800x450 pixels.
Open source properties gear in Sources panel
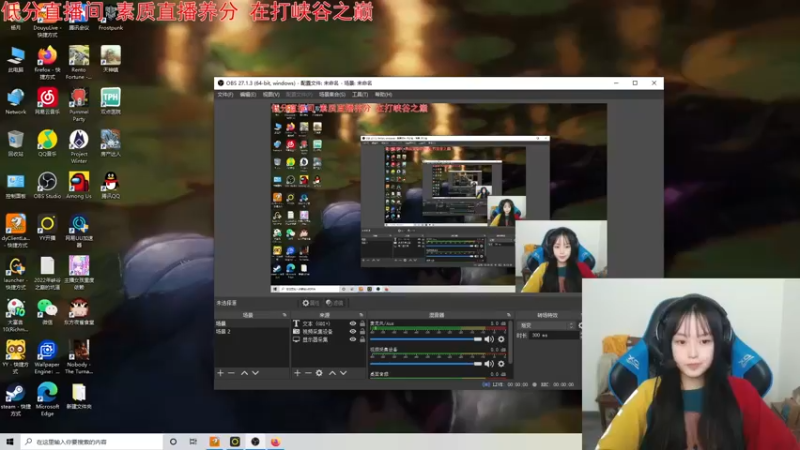click(x=319, y=373)
